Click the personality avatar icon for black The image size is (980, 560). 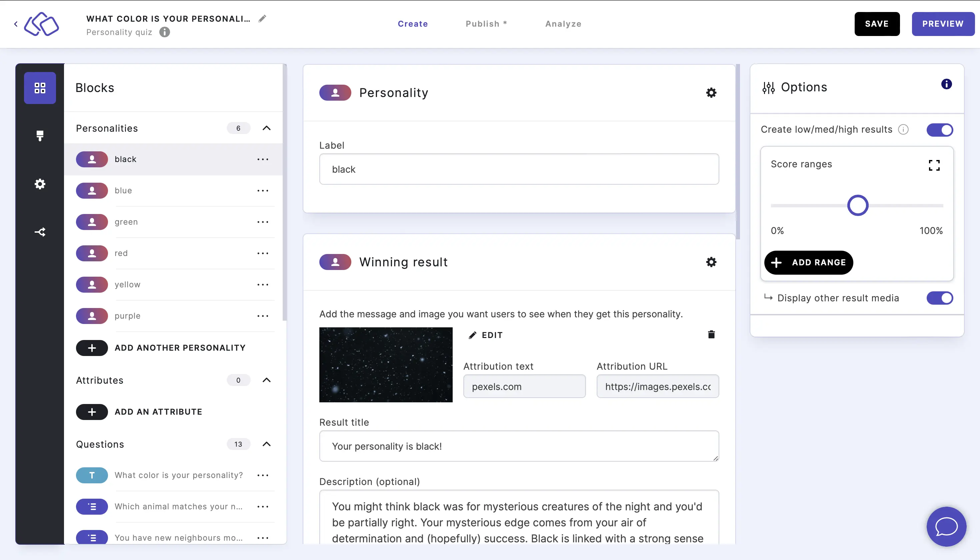point(92,159)
